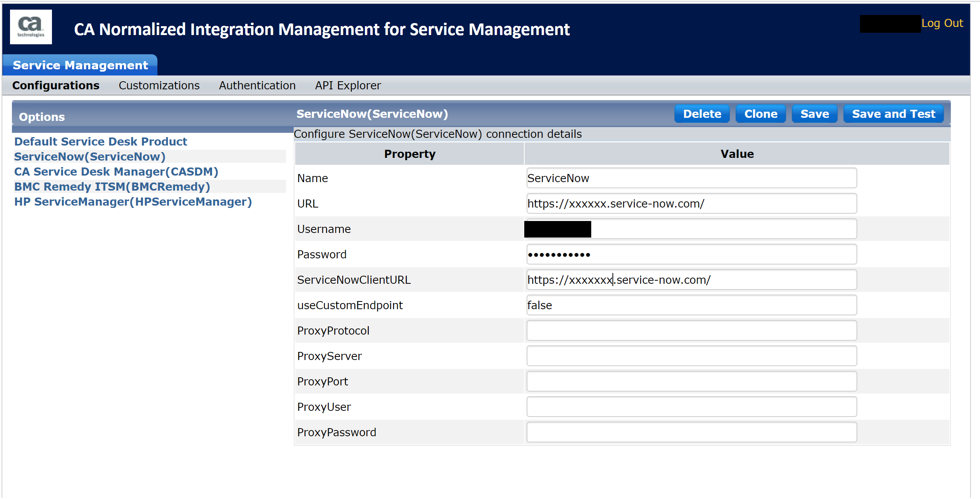
Task: Click into the URL value field
Action: point(691,204)
